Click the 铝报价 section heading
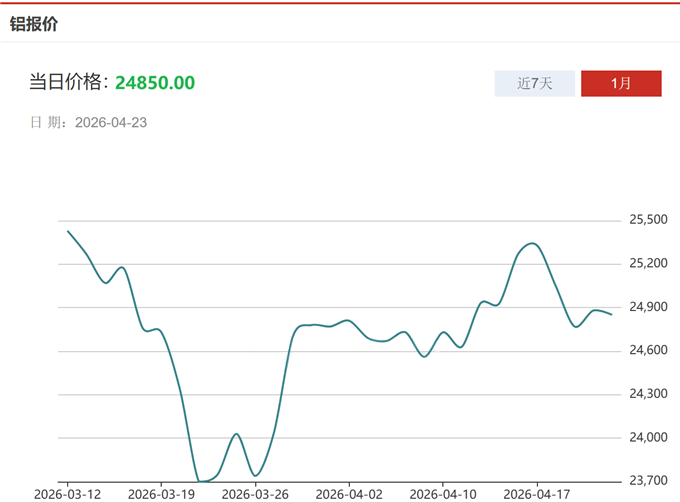680x502 pixels. (x=34, y=23)
